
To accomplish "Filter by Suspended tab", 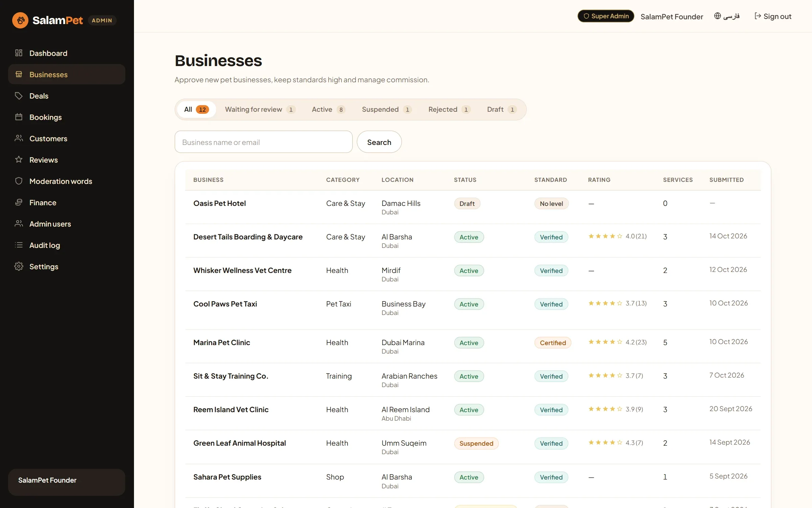I will click(387, 109).
